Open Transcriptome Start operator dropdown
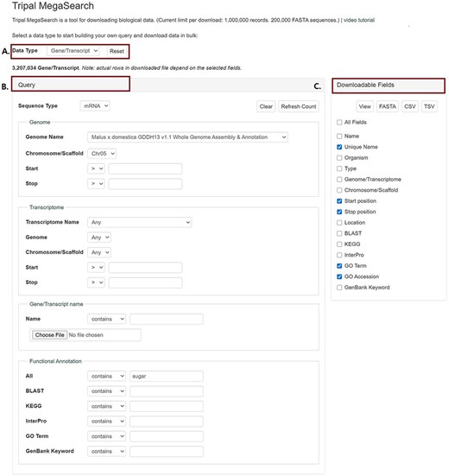This screenshot has width=449, height=476. point(96,268)
